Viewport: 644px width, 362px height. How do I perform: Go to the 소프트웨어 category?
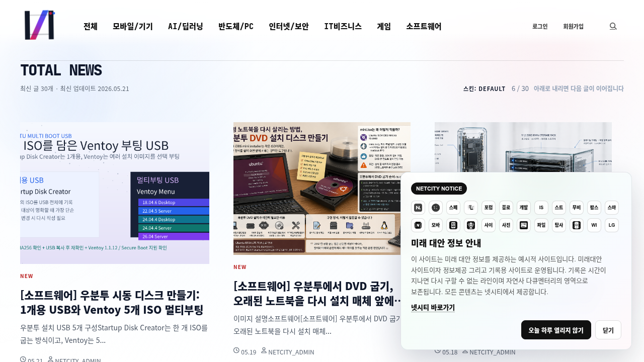pyautogui.click(x=424, y=26)
